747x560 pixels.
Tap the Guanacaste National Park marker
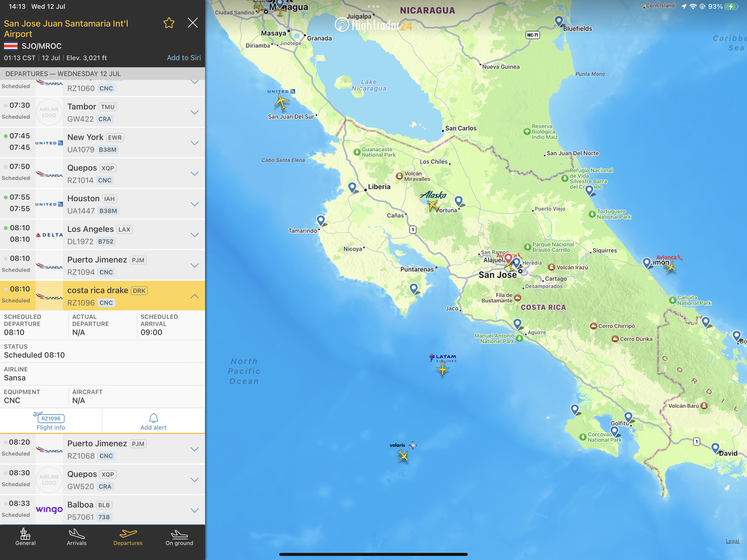[357, 151]
